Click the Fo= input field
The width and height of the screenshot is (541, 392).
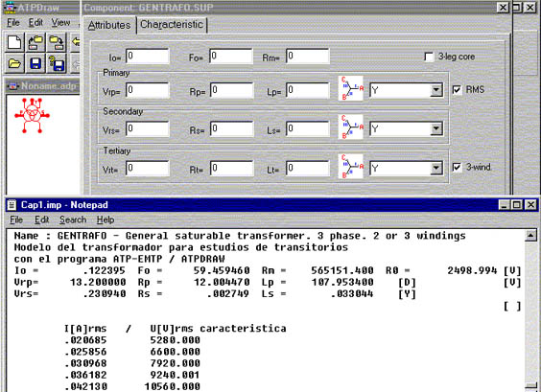point(231,57)
